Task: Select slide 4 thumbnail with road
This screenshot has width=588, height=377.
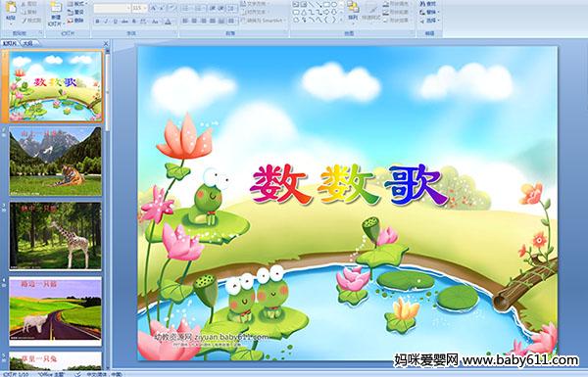Action: click(56, 310)
